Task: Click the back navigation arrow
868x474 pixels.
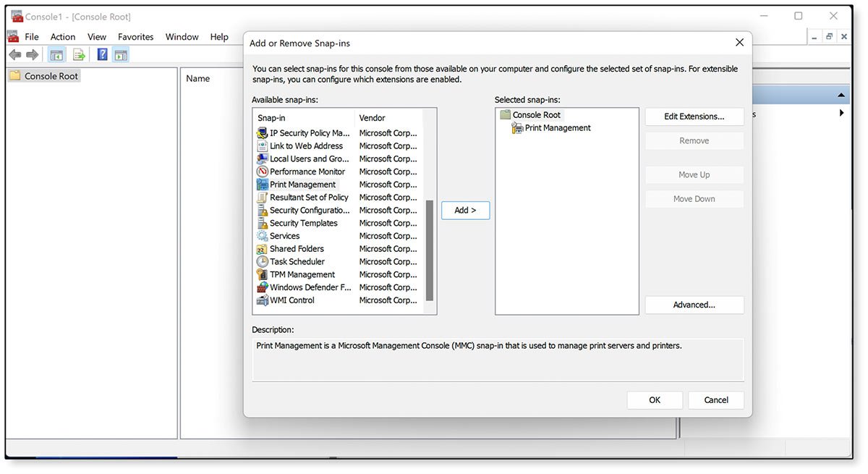Action: click(14, 54)
